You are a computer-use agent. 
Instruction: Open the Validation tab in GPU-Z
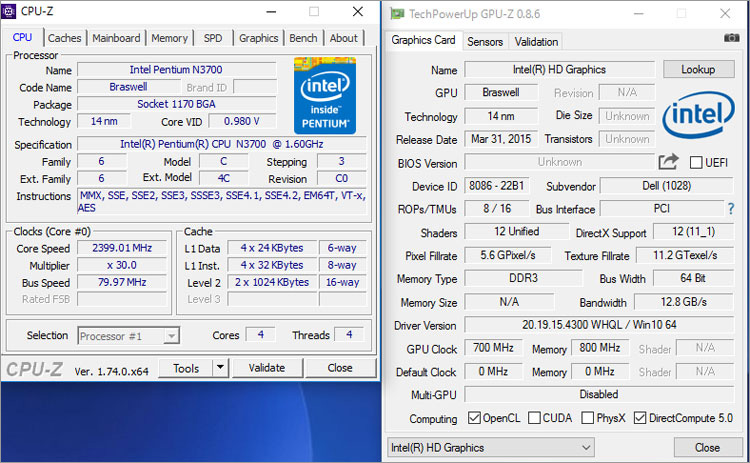click(x=536, y=42)
